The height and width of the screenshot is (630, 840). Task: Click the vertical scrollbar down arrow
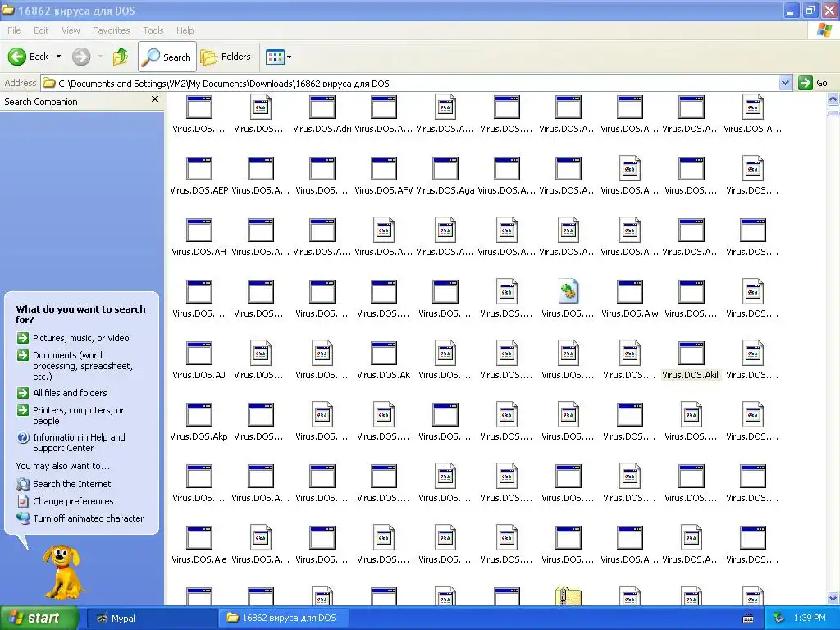pyautogui.click(x=833, y=598)
